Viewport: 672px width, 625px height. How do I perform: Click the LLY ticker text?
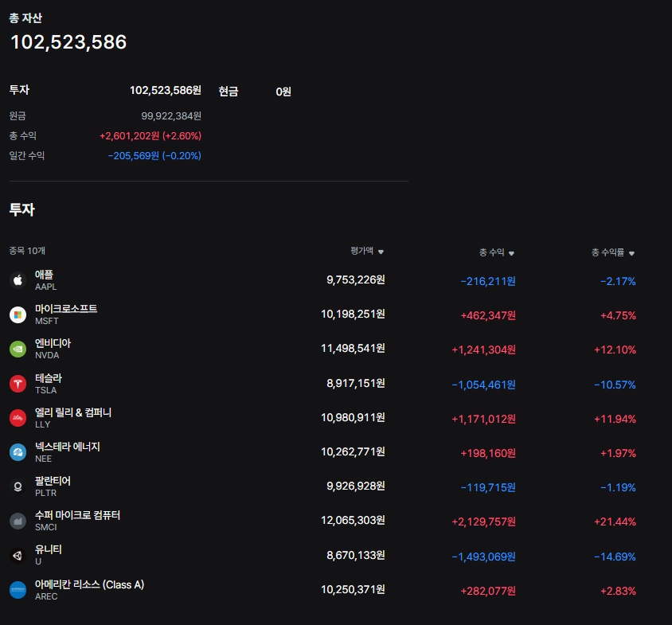coord(43,424)
